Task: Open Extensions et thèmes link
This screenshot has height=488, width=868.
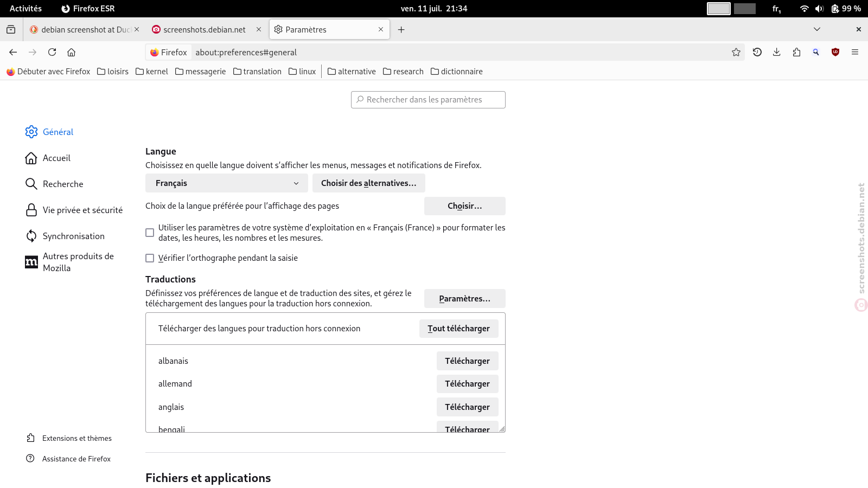Action: [x=69, y=438]
